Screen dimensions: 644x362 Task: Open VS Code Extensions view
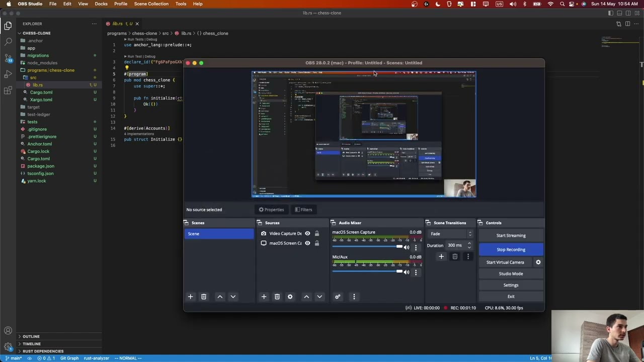8,90
